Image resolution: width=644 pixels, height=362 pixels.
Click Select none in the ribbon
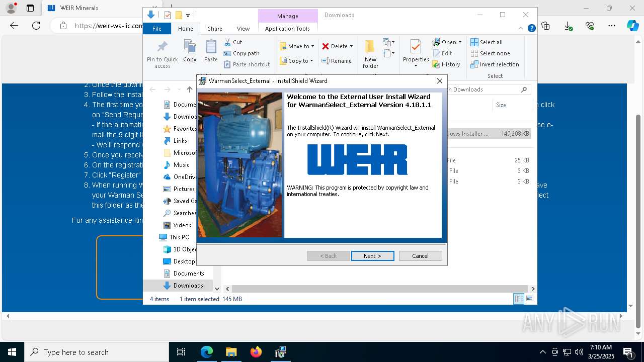[x=490, y=53]
